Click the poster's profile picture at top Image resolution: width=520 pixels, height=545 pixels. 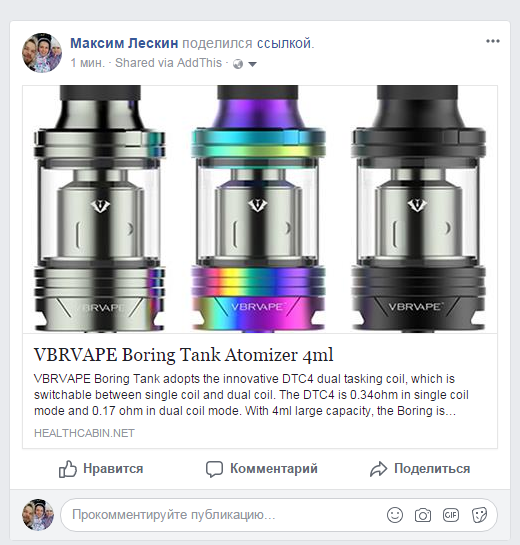(x=42, y=53)
